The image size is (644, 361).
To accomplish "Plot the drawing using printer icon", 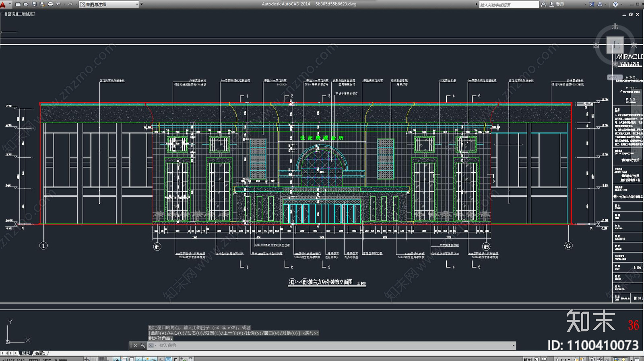I will click(50, 4).
